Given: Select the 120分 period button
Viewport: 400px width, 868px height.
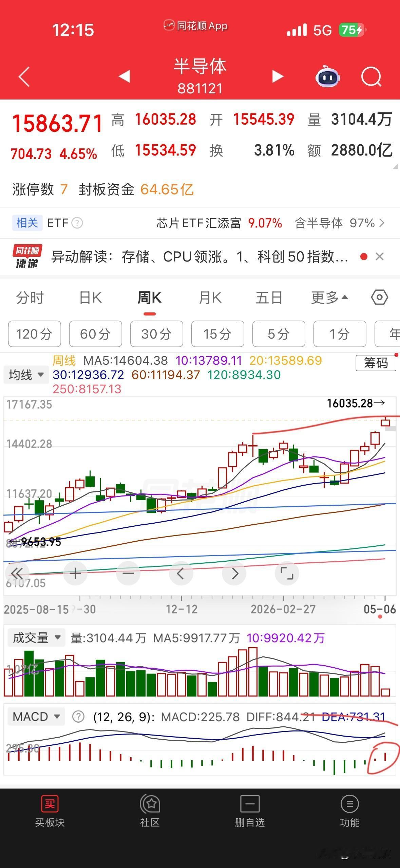Looking at the screenshot, I should coord(34,334).
